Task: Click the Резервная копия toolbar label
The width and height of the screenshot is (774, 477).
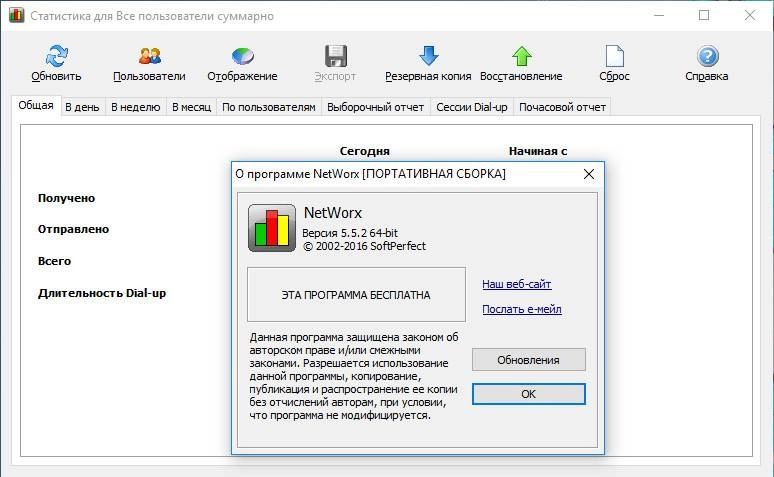Action: pos(428,77)
